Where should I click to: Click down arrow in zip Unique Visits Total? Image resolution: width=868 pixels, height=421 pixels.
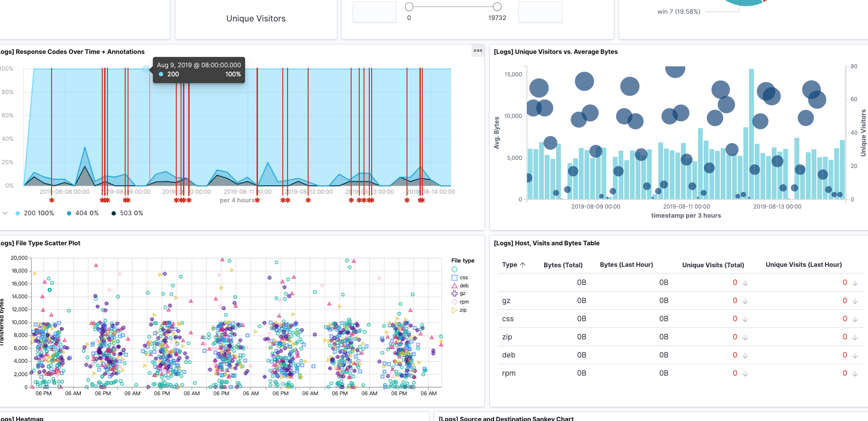click(x=745, y=337)
